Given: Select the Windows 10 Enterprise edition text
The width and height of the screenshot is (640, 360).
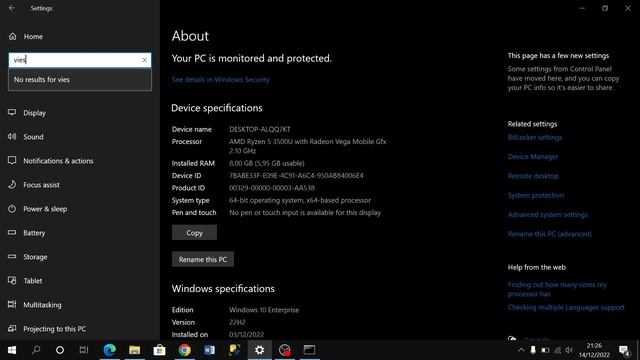Looking at the screenshot, I should (x=264, y=310).
